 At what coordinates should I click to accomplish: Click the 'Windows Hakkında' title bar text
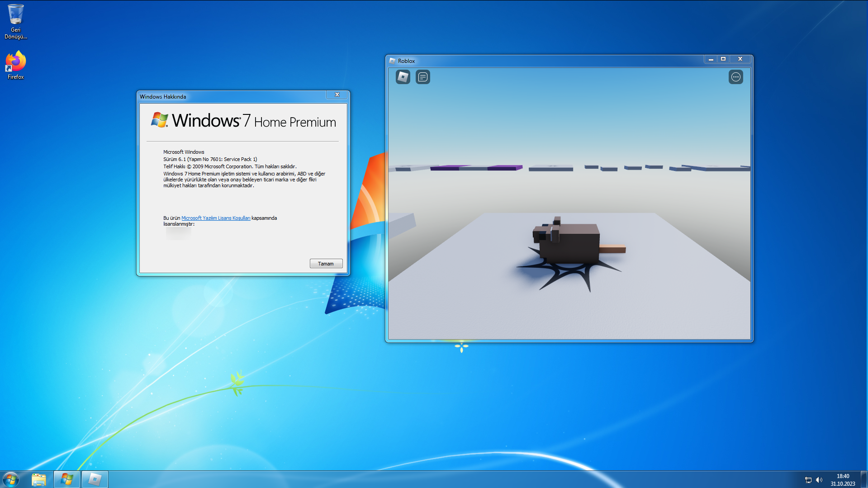click(163, 97)
